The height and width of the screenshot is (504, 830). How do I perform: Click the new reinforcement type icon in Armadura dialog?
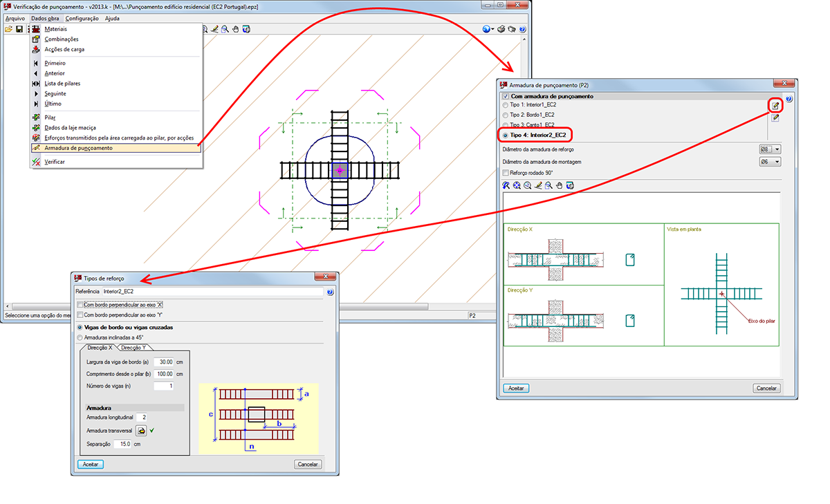click(x=776, y=106)
